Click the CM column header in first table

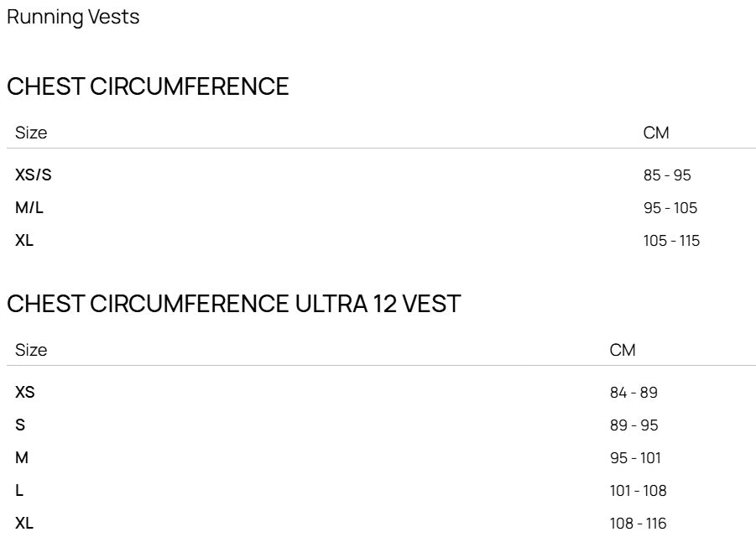(655, 133)
